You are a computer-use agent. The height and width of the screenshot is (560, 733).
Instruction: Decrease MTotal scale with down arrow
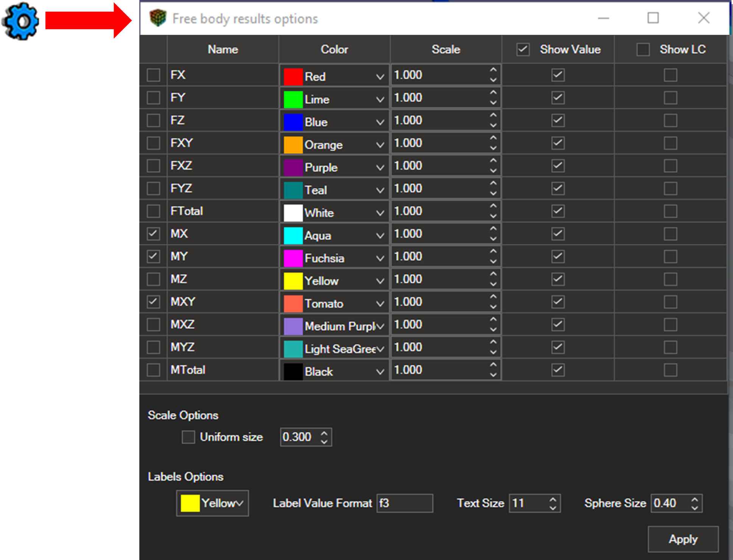[x=493, y=375]
